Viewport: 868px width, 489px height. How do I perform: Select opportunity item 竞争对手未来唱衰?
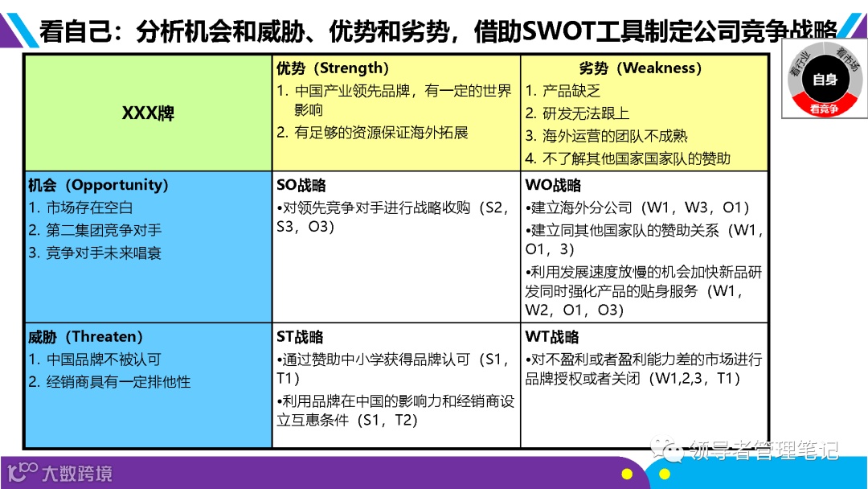(x=95, y=253)
